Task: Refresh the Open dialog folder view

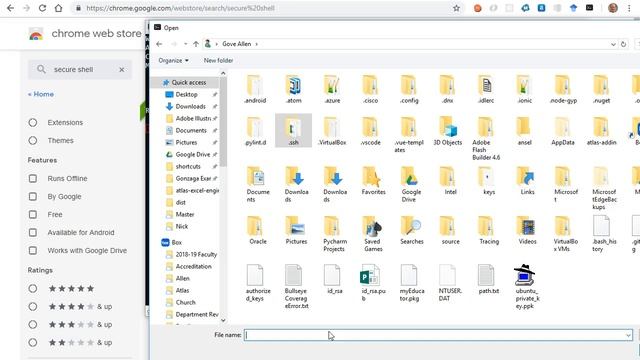Action: (x=623, y=44)
